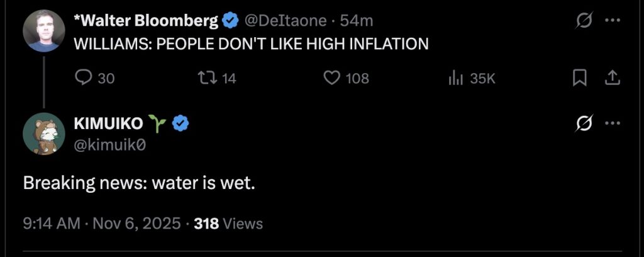Like the WILLIAMS inflation tweet

(331, 78)
